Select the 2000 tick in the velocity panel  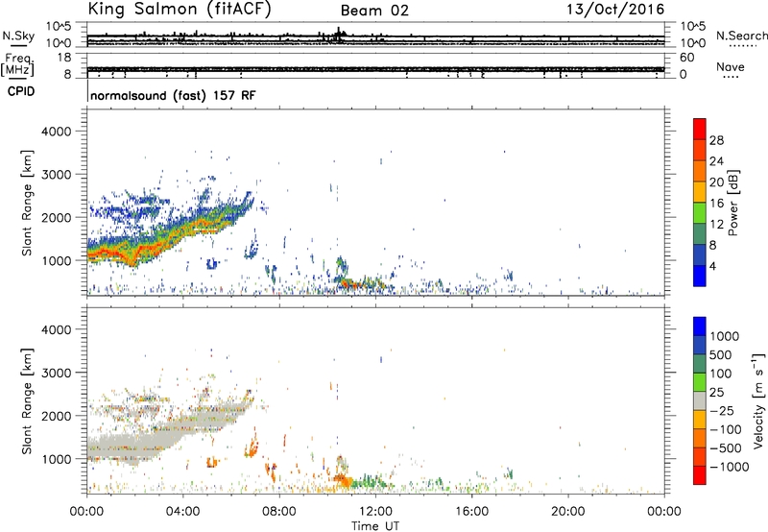(57, 416)
